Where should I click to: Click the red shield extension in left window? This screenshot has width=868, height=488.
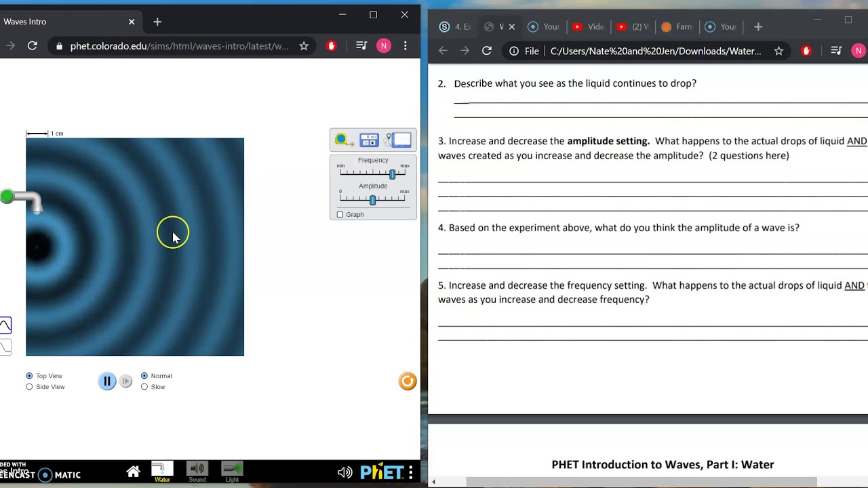tap(332, 46)
